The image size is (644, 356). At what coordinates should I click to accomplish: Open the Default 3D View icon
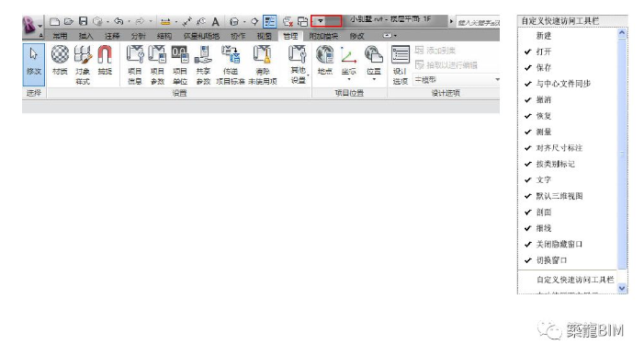click(x=234, y=21)
